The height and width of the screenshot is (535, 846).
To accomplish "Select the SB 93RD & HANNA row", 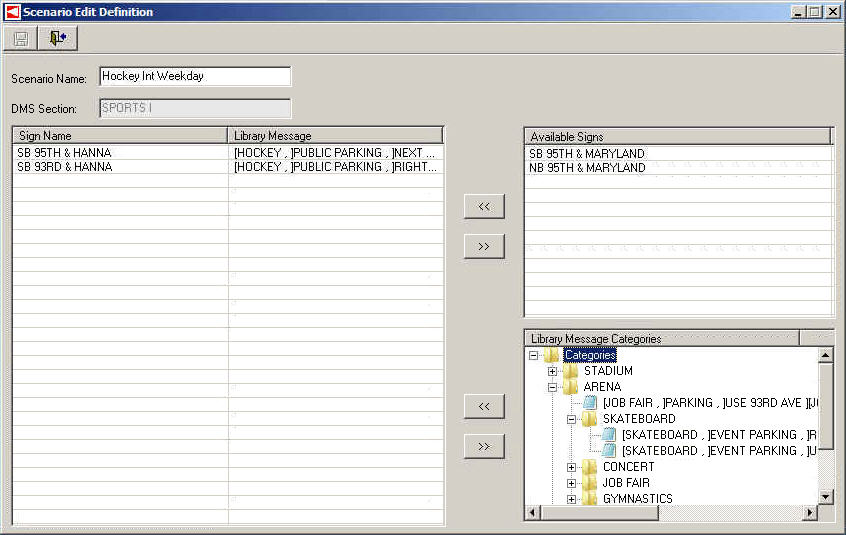I will tap(65, 167).
